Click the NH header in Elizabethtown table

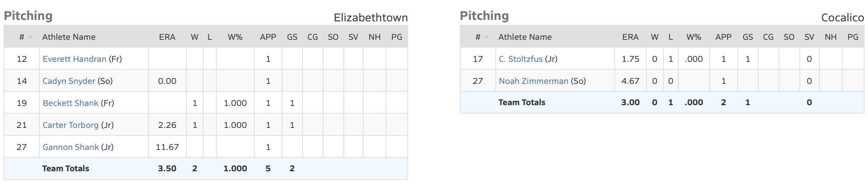point(374,37)
